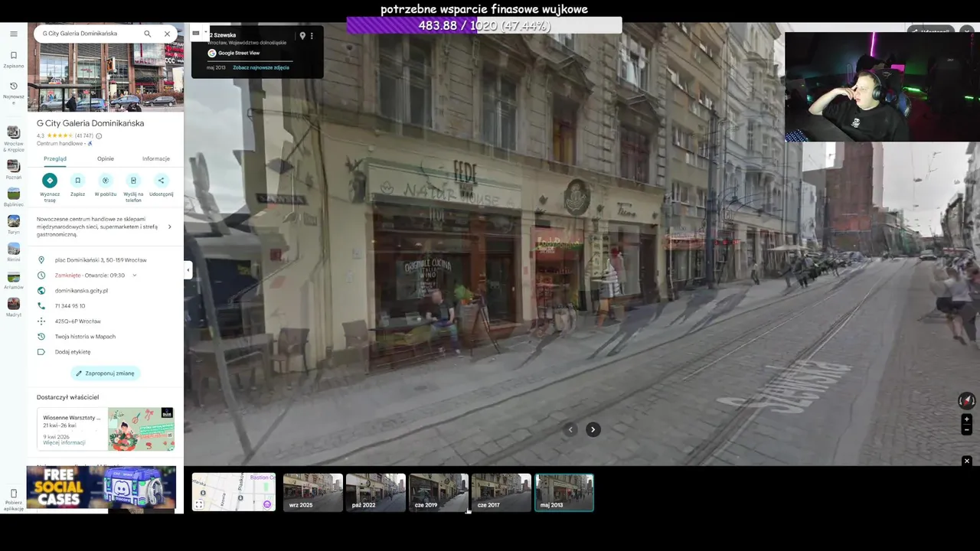Open Street View three-dot menu
Image resolution: width=980 pixels, height=551 pixels.
tap(312, 36)
